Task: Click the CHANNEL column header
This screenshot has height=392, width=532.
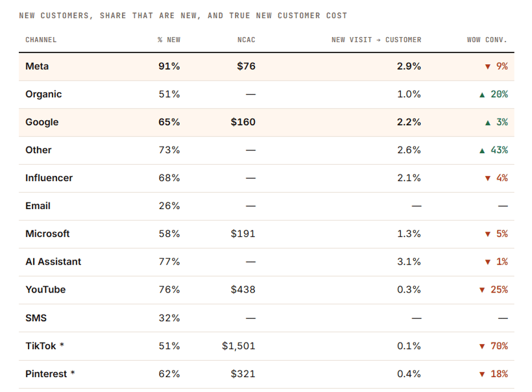Action: click(41, 40)
